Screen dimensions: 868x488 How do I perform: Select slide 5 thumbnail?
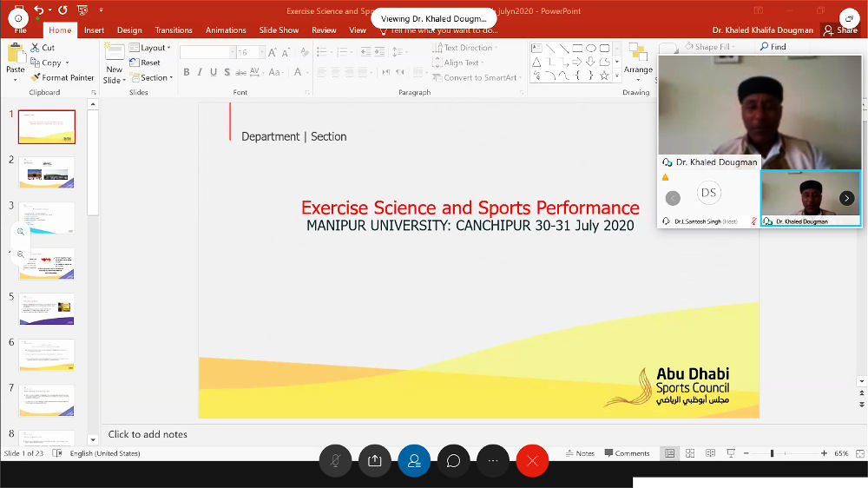click(47, 309)
